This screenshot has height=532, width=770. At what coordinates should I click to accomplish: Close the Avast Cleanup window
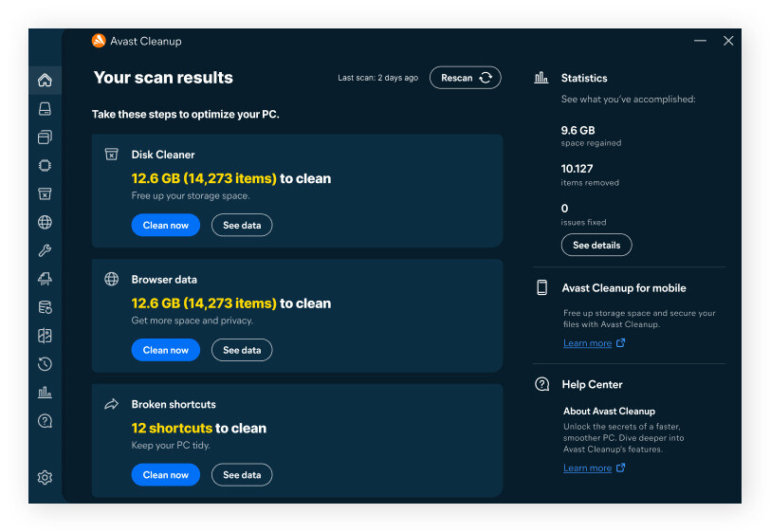pos(728,41)
